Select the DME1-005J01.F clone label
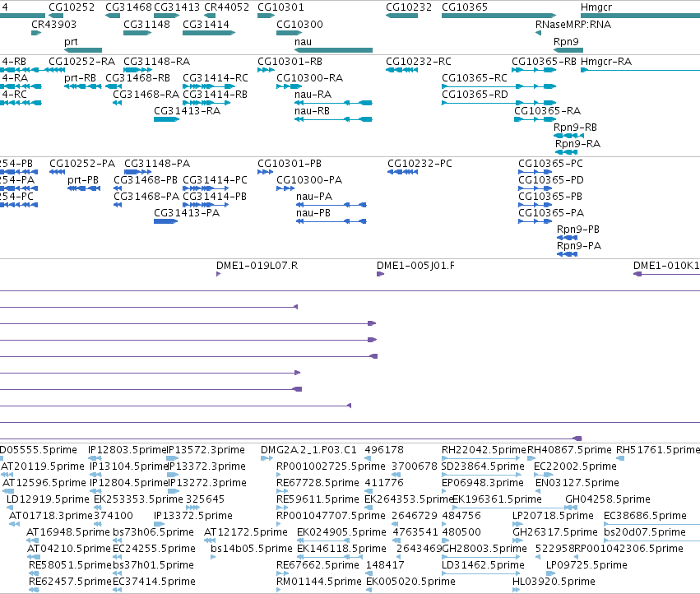The width and height of the screenshot is (700, 594). pos(415,266)
